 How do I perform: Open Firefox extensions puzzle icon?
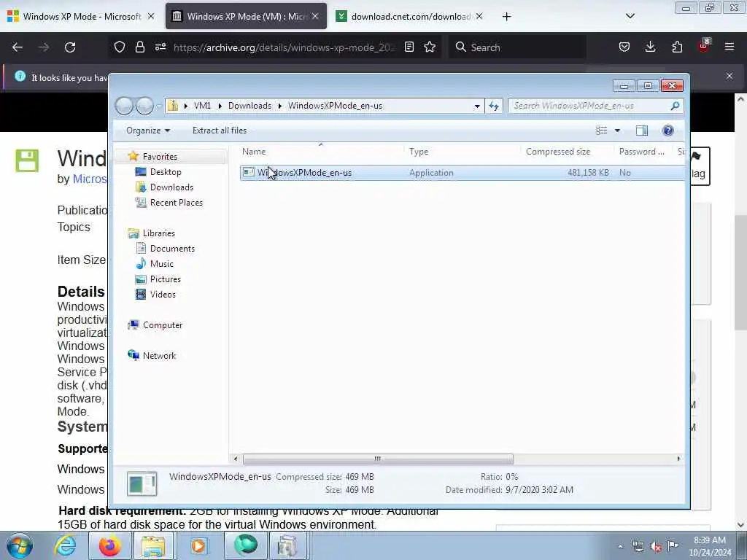(677, 47)
